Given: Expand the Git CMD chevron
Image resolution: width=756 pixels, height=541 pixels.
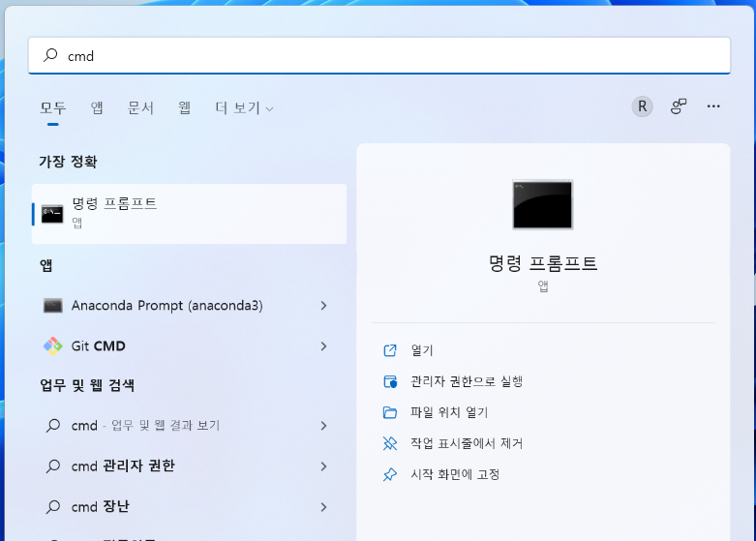Looking at the screenshot, I should click(323, 346).
